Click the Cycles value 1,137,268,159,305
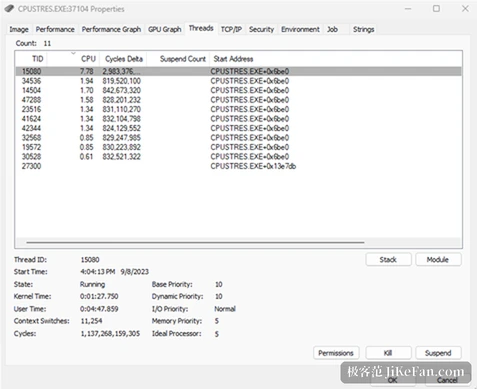The image size is (477, 389). click(x=110, y=334)
